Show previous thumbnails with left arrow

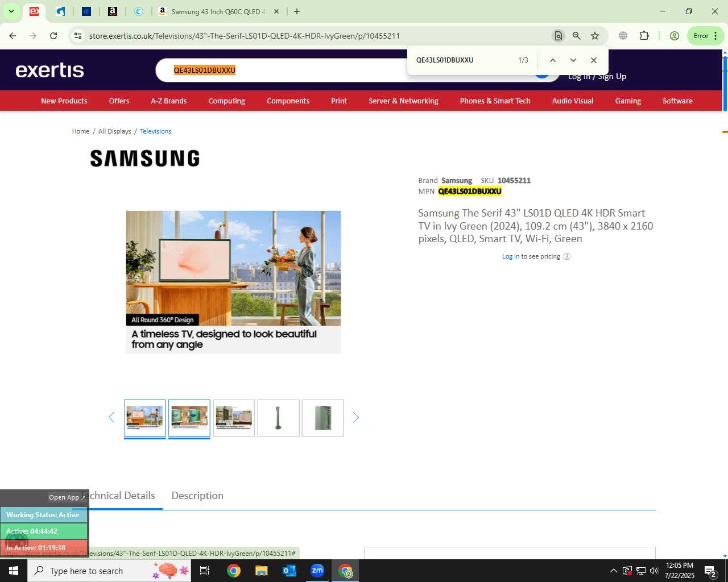pos(111,418)
